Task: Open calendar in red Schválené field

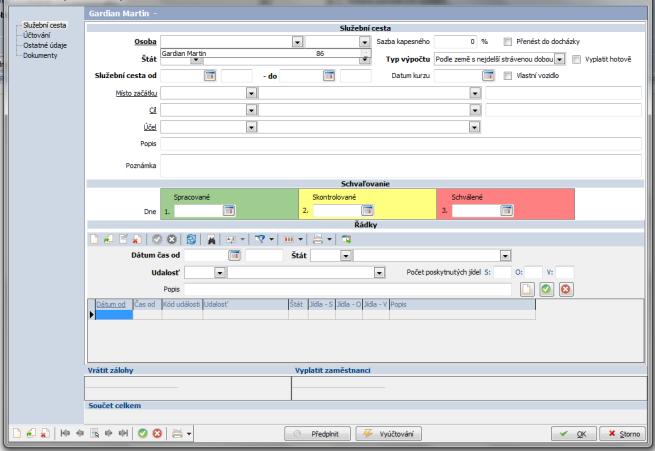Action: click(507, 210)
